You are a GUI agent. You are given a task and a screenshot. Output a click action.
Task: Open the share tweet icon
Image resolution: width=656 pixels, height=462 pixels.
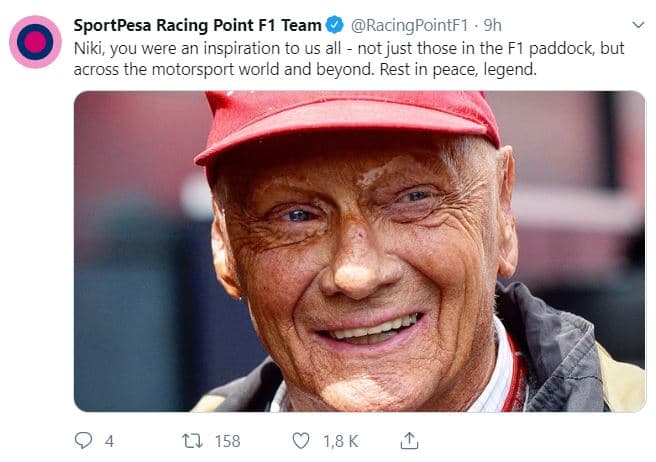[409, 440]
